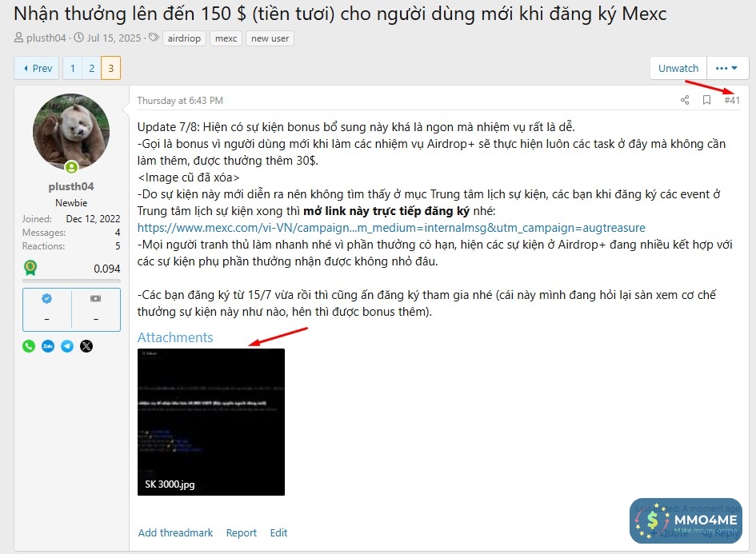Screen dimensions: 756x554
Task: Open the SK 3000.jpg attachment thumbnail
Action: point(211,422)
